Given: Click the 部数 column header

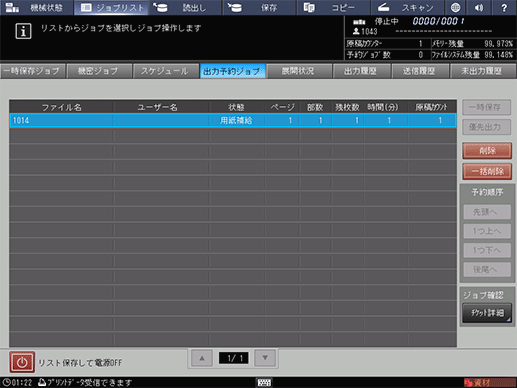Looking at the screenshot, I should point(315,107).
